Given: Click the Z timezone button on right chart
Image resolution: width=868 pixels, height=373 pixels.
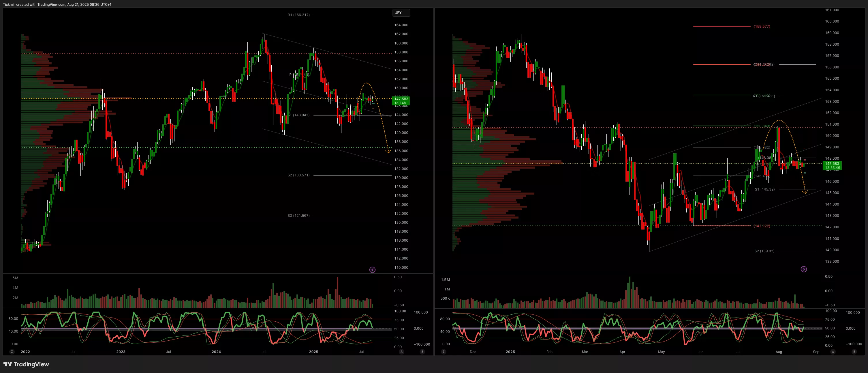Looking at the screenshot, I should click(444, 352).
